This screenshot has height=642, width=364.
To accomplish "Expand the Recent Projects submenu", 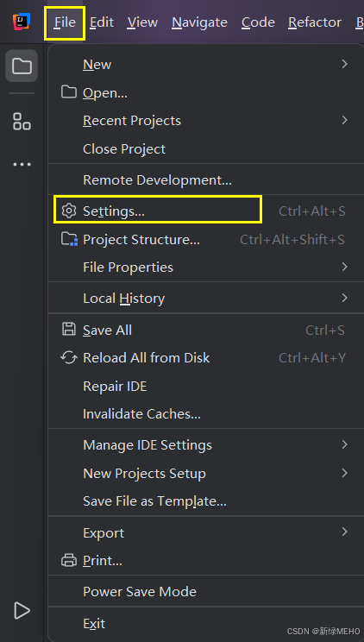I will click(x=206, y=121).
